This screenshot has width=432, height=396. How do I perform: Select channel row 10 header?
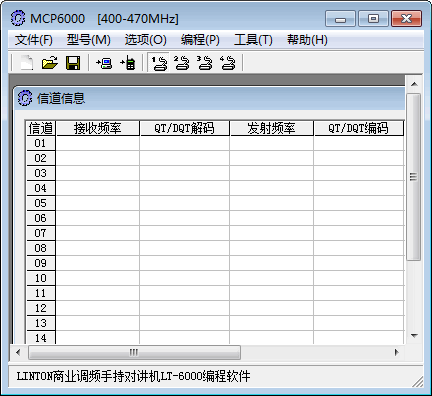41,278
